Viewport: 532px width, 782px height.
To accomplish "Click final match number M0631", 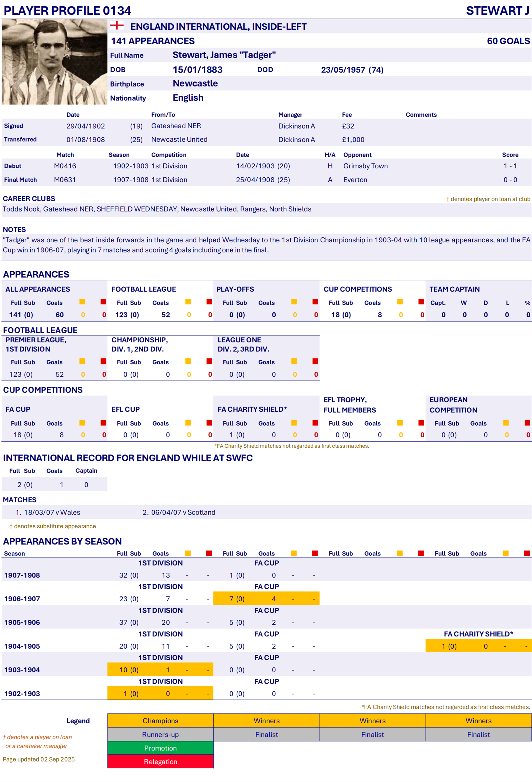I will pos(65,180).
